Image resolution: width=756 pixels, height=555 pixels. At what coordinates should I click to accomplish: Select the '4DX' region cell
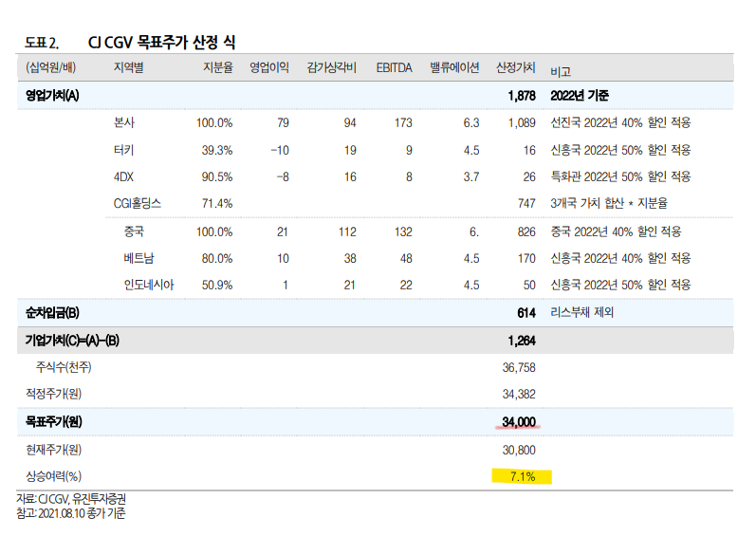tap(123, 177)
